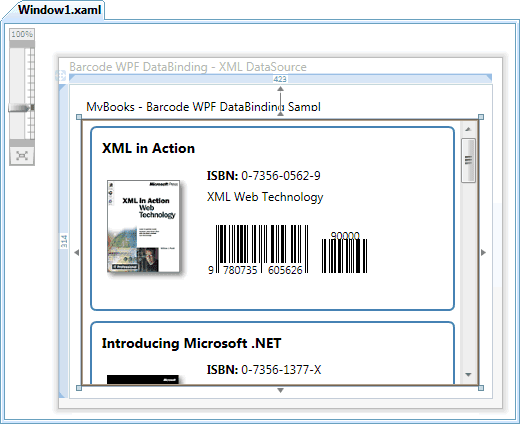Click the top-left selection resize handle

pos(79,117)
